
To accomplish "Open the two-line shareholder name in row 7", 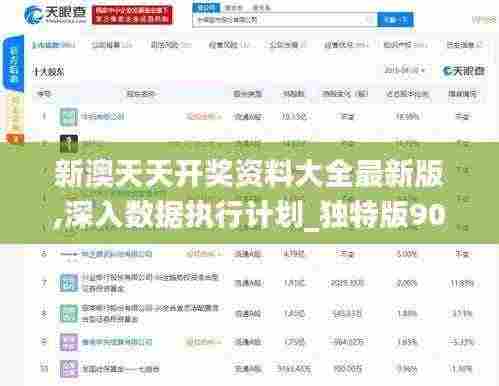I will (x=150, y=283).
